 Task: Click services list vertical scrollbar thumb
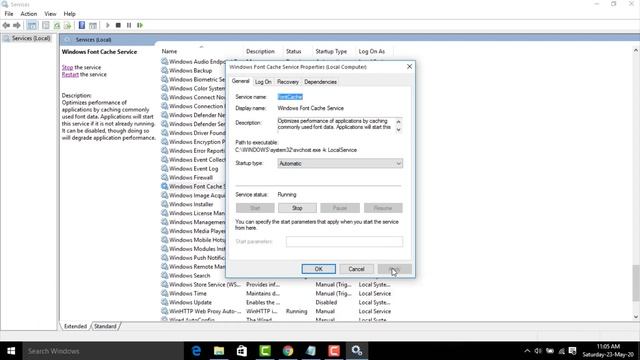[636, 283]
